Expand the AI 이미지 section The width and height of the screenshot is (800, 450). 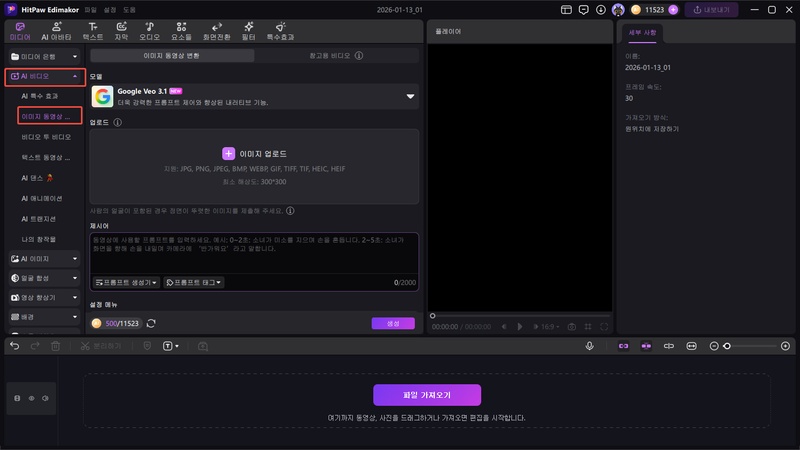[44, 259]
